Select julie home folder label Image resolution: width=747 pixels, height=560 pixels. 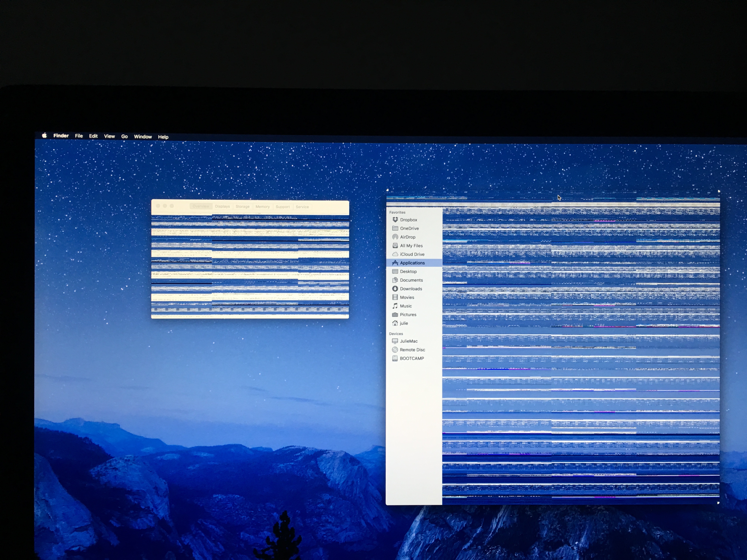[404, 323]
